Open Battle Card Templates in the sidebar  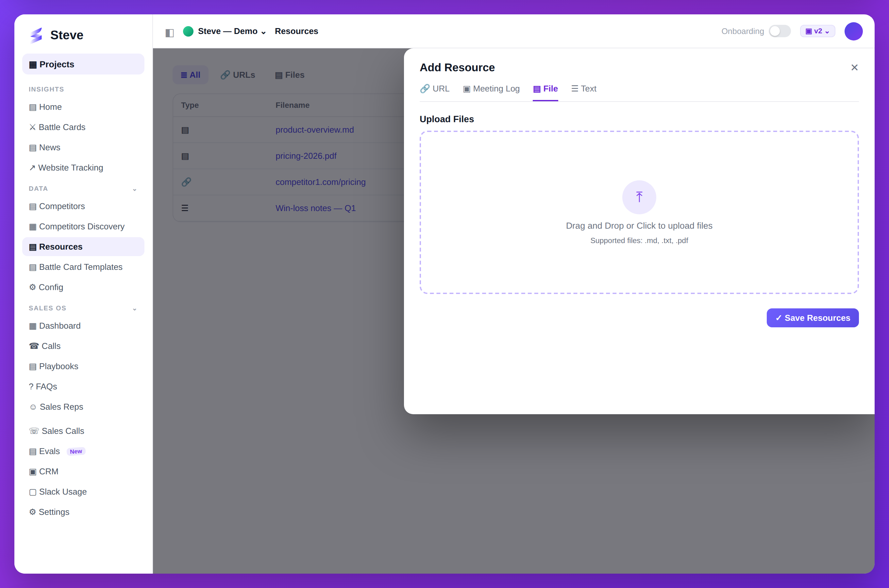tap(83, 267)
